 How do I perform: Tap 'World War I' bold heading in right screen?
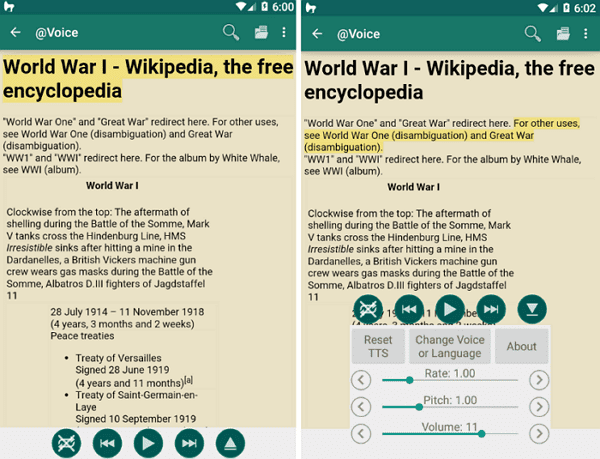[414, 187]
